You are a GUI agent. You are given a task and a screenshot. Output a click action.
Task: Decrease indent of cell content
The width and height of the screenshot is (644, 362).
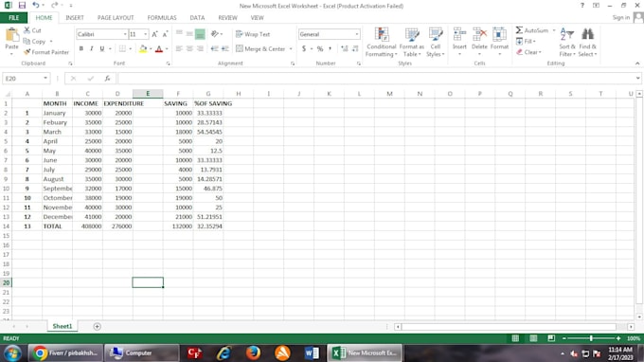214,48
